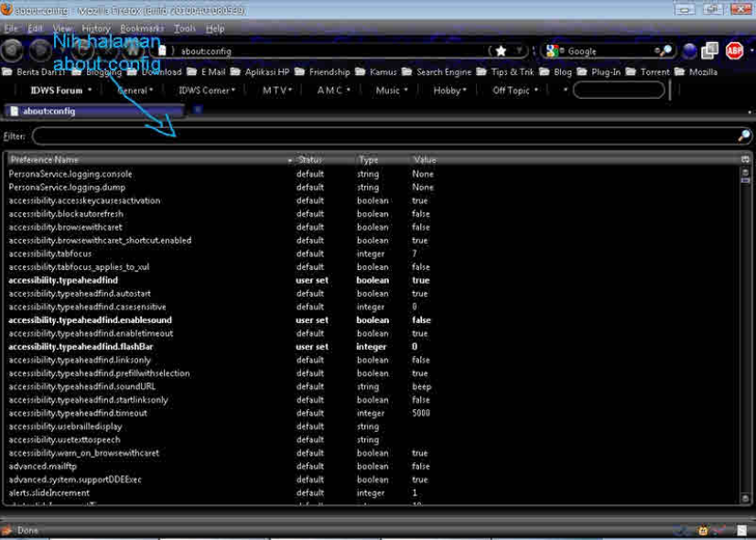Click the Back navigation button

tap(13, 50)
